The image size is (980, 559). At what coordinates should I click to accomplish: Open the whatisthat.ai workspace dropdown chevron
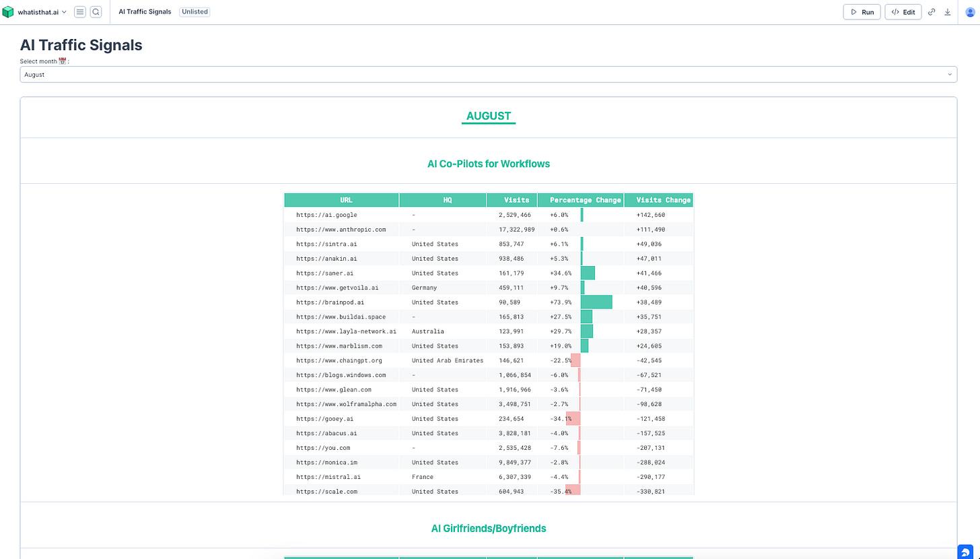click(x=64, y=12)
